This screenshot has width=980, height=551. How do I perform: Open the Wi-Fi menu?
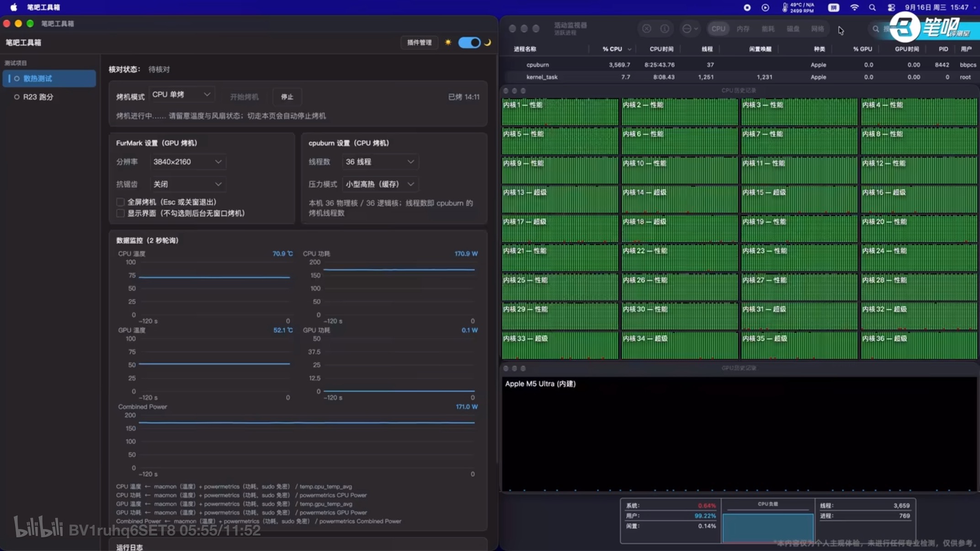pos(854,7)
